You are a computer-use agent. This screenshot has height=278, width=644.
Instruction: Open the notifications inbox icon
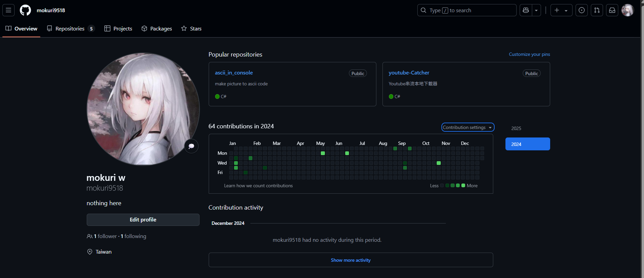tap(612, 10)
